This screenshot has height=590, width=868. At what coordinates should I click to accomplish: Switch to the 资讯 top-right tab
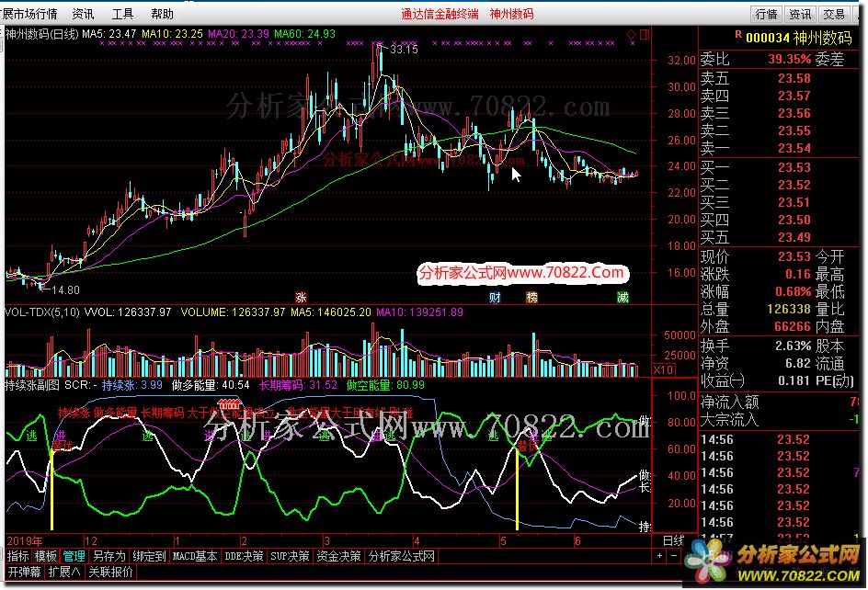800,14
